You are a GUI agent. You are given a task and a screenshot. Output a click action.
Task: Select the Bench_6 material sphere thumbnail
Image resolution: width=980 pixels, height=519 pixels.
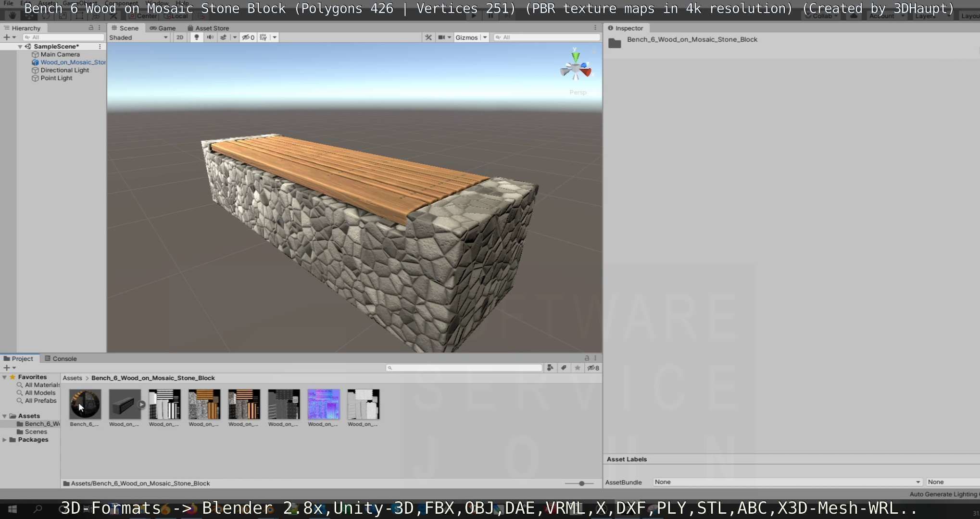point(85,404)
